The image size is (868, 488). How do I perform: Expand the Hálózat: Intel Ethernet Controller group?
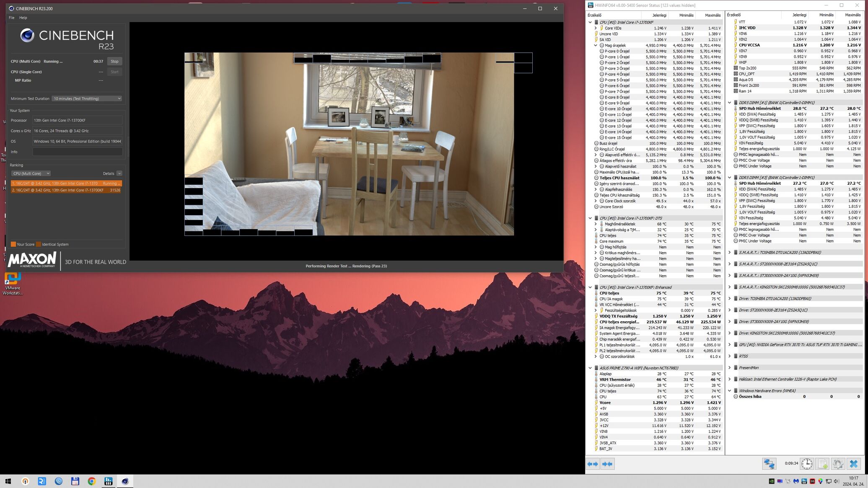[730, 380]
